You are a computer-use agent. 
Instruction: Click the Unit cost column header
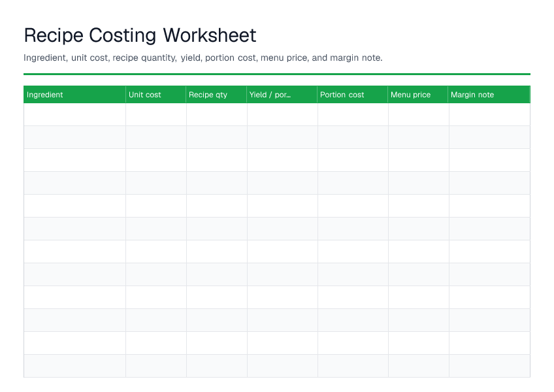tap(155, 94)
